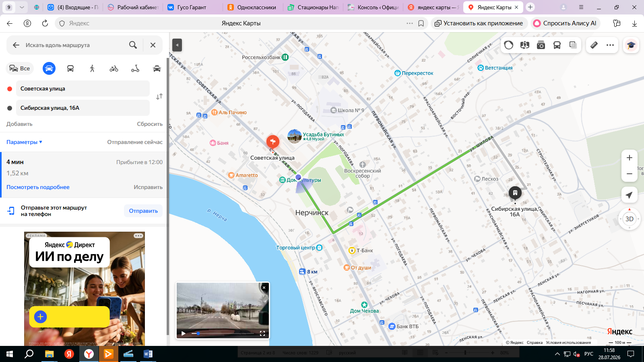Open the Яндекс Директ ad menu dots
Screen dimensions: 644x362
pyautogui.click(x=138, y=236)
